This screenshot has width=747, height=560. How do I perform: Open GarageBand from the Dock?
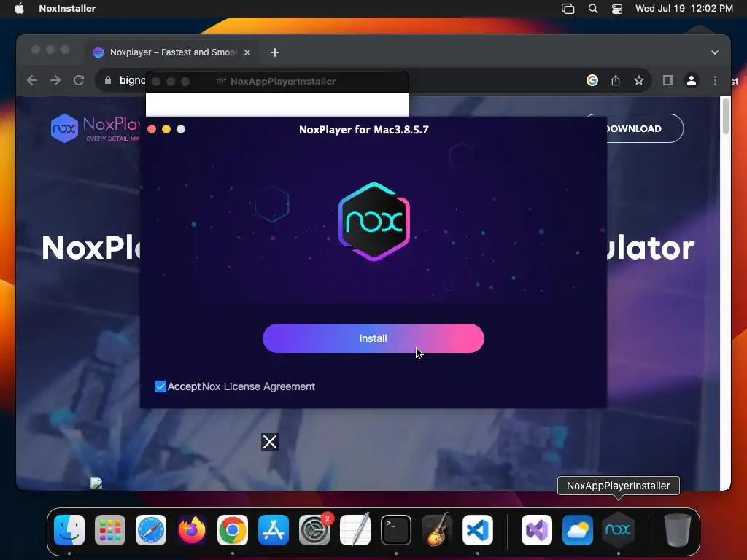coord(437,530)
